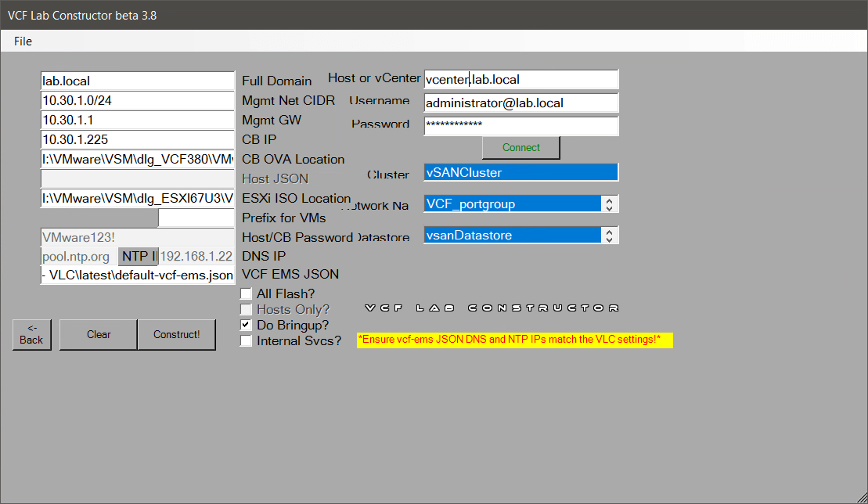Click the Mgmt GW field 10.30.1.1
The image size is (868, 504).
coord(137,120)
